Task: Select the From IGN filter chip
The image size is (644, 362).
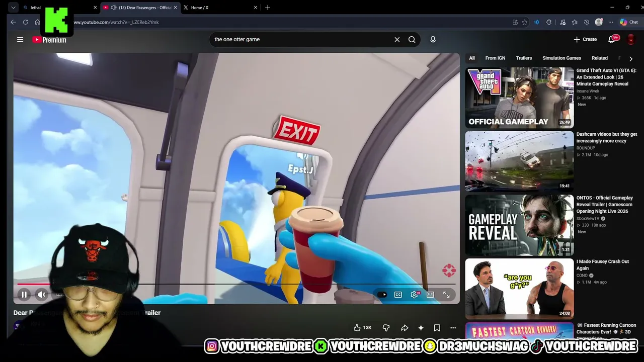Action: click(495, 58)
